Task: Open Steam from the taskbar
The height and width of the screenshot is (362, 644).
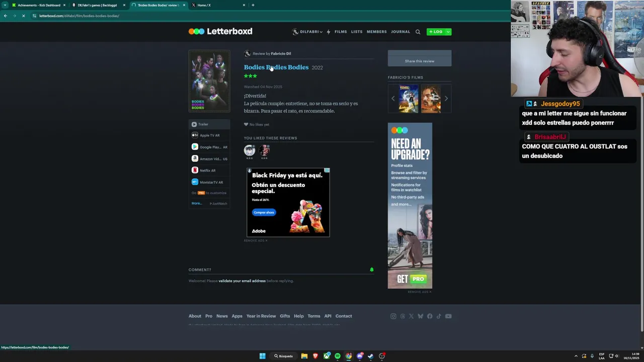Action: pyautogui.click(x=371, y=356)
